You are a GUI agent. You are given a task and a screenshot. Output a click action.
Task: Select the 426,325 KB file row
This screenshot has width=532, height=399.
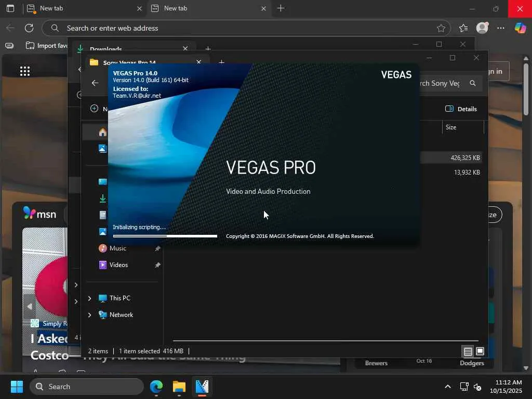pyautogui.click(x=451, y=158)
